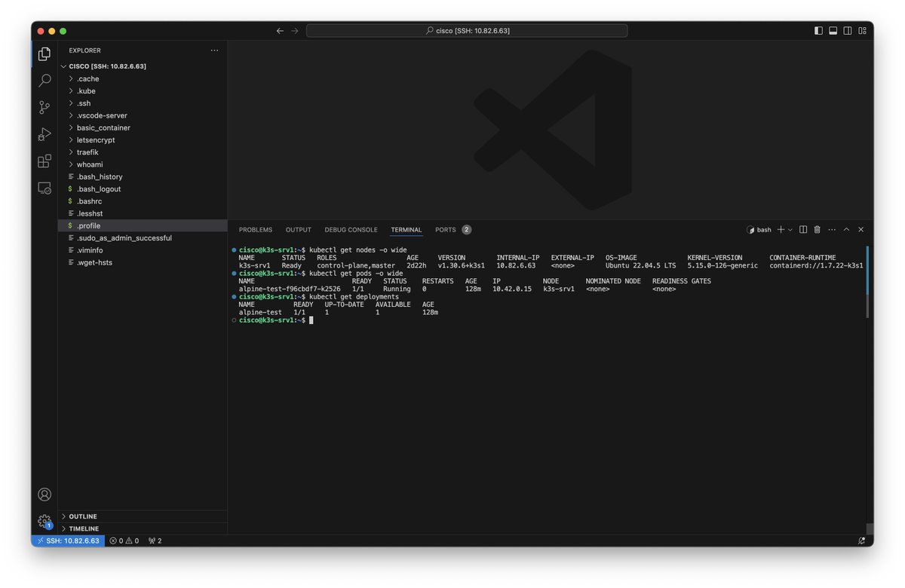The width and height of the screenshot is (905, 588).
Task: Toggle the primary side bar layout
Action: point(819,31)
